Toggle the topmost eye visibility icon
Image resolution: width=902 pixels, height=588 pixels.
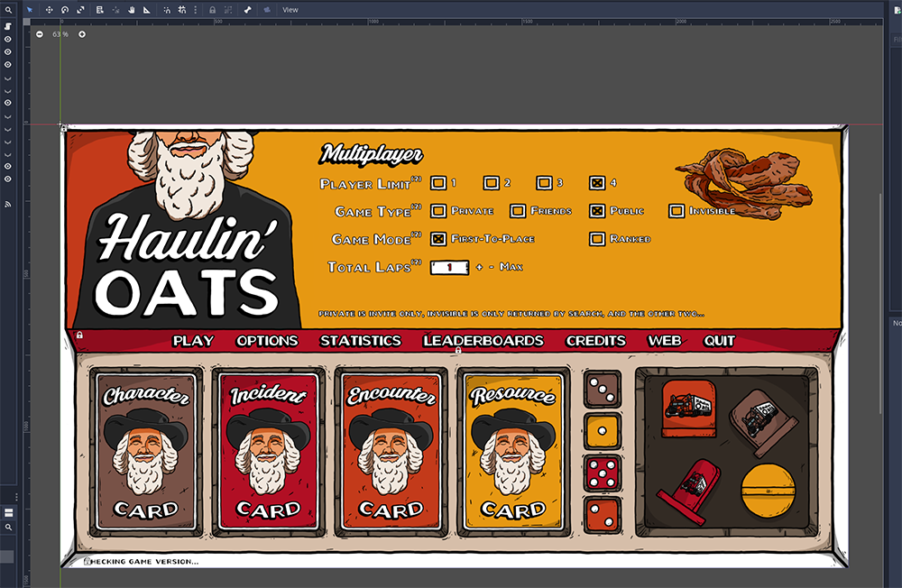pyautogui.click(x=8, y=40)
